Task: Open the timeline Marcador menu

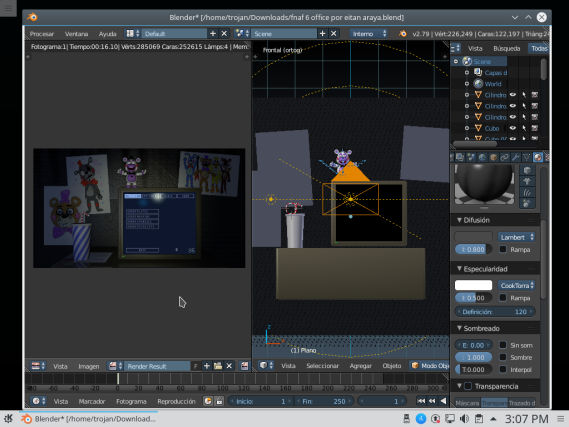Action: click(x=91, y=401)
